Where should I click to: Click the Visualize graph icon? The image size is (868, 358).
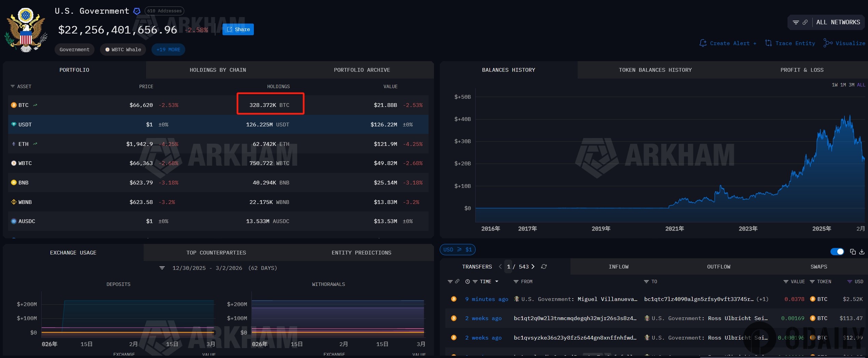coord(828,43)
